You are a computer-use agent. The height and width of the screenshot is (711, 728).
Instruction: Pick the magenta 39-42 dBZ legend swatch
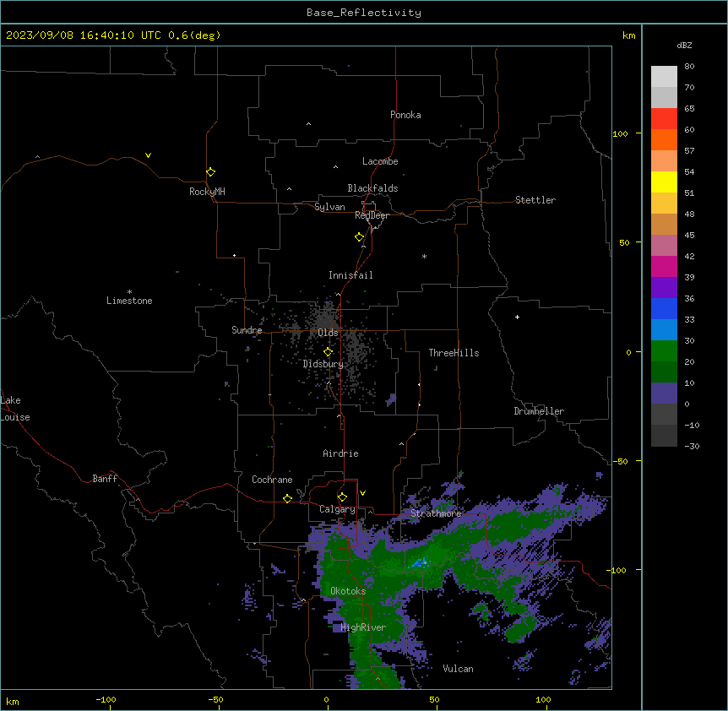(x=664, y=266)
